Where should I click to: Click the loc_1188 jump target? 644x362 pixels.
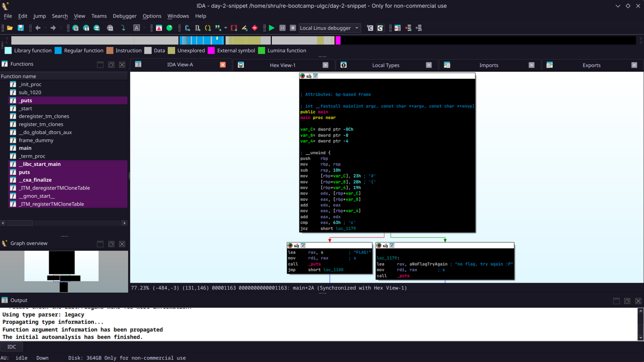pos(333,270)
